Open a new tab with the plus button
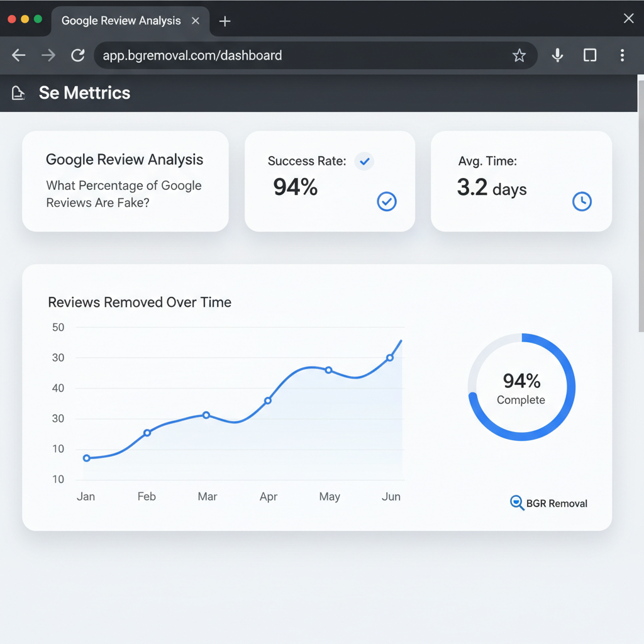Image resolution: width=644 pixels, height=644 pixels. click(225, 21)
